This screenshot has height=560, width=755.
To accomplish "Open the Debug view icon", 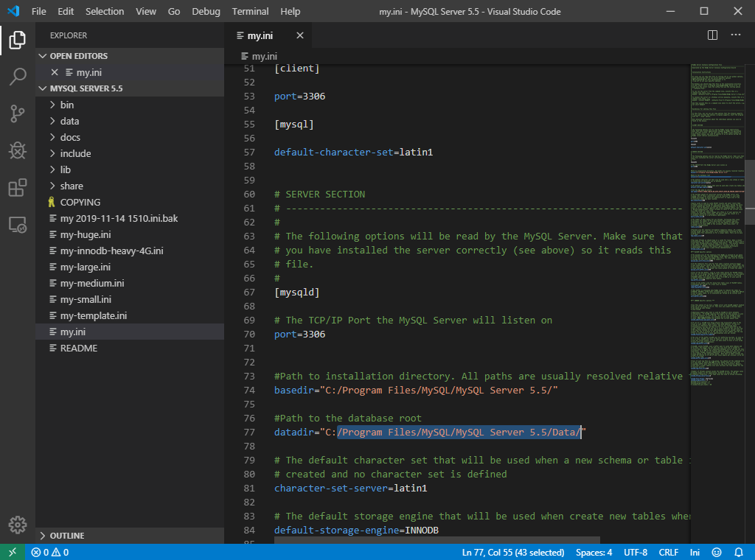I will (18, 150).
